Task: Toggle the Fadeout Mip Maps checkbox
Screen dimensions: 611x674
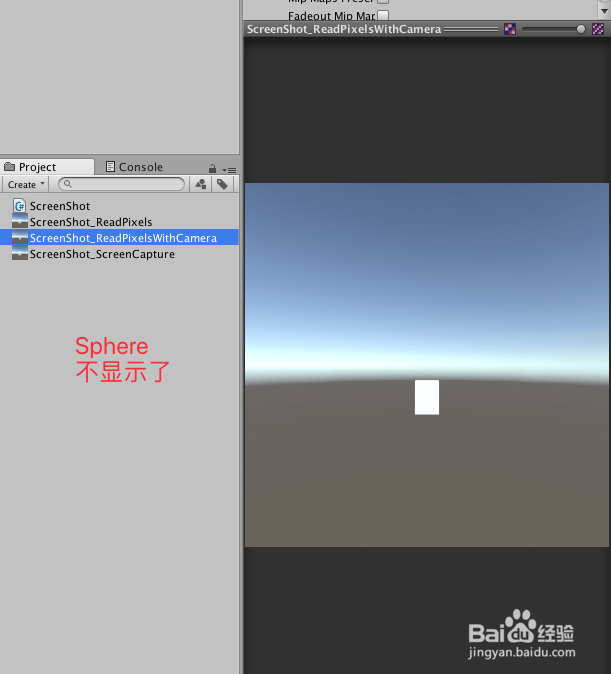Action: (x=383, y=15)
